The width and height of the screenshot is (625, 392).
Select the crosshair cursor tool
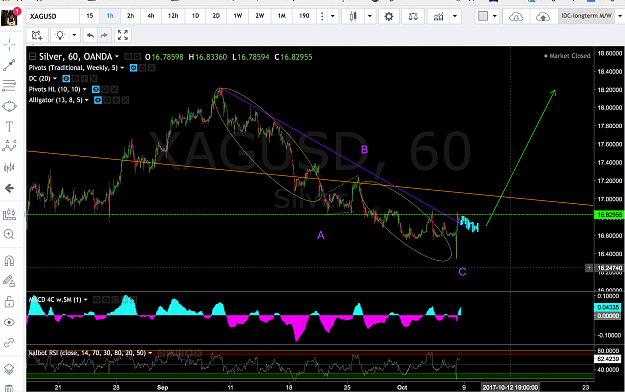9,45
